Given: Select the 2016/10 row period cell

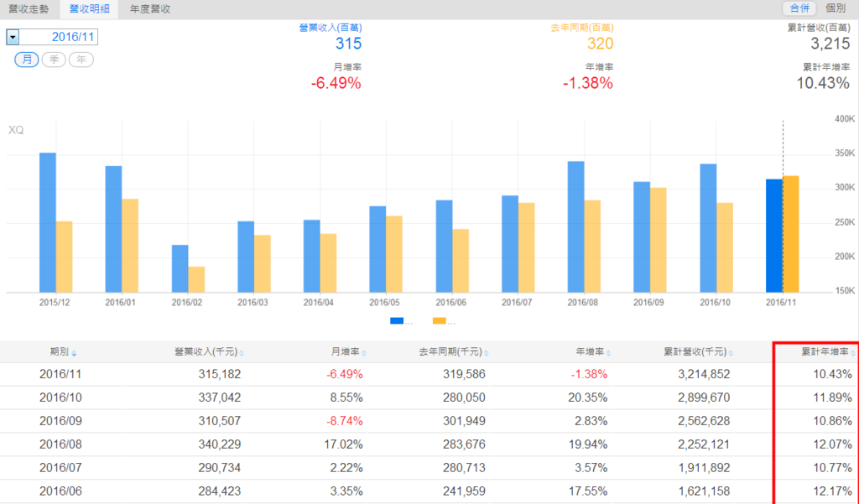Looking at the screenshot, I should [x=60, y=397].
